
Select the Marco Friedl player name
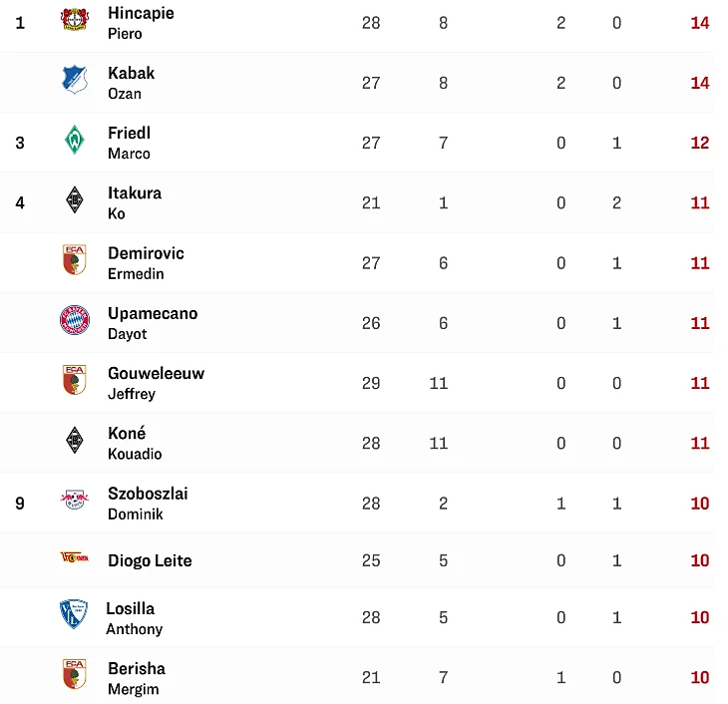(129, 142)
